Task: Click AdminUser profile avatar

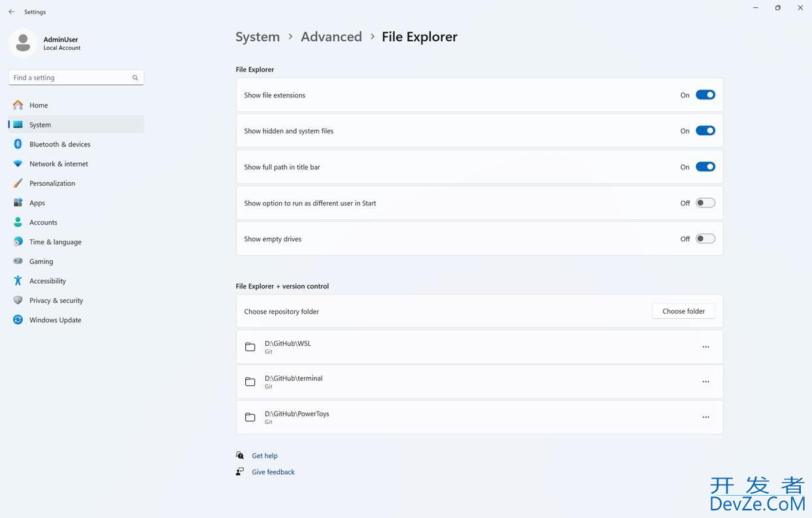Action: click(x=23, y=43)
